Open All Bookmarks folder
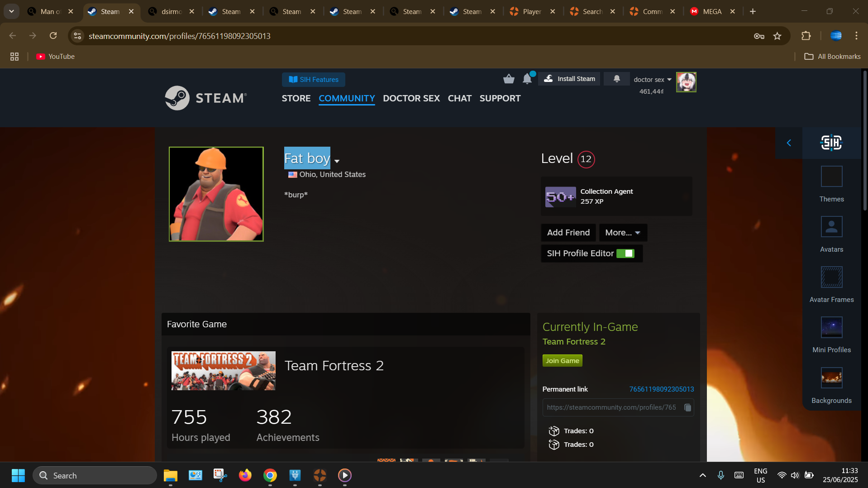868x488 pixels. [832, 57]
